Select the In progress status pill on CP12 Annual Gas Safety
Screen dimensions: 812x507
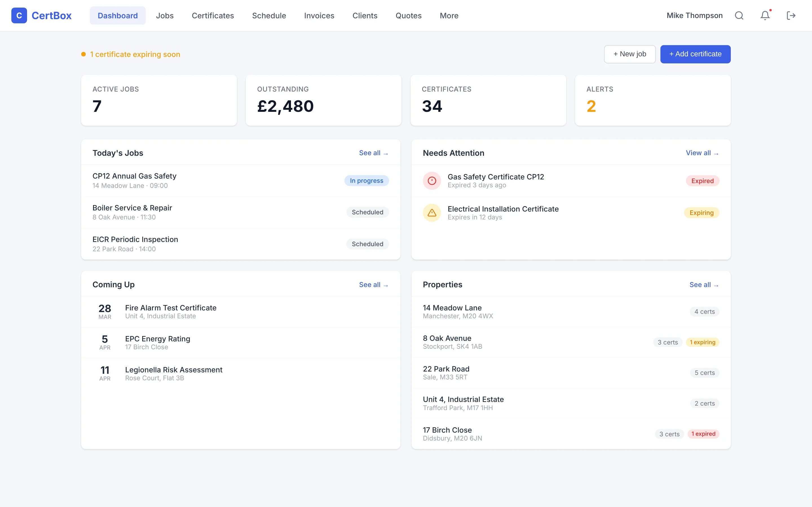[367, 180]
